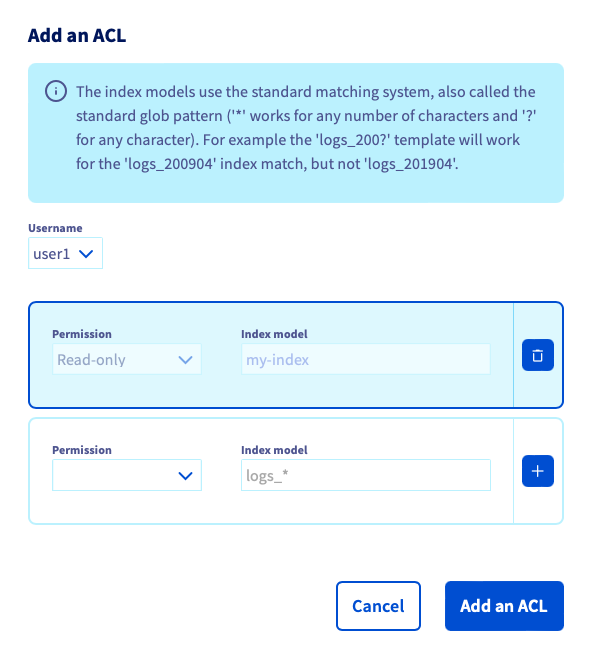Click the chevron in the Read-only permission field
Image resolution: width=589 pixels, height=645 pixels.
186,360
